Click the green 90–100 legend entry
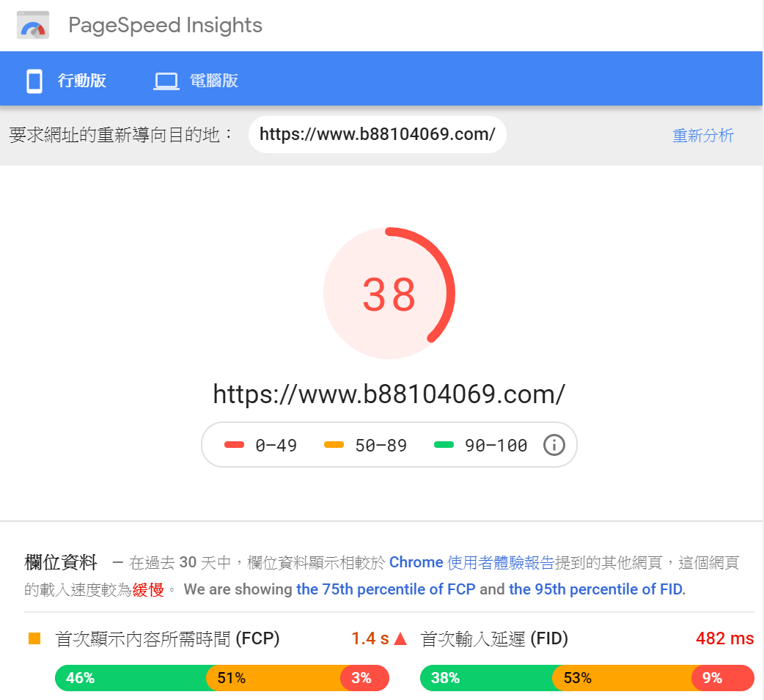Viewport: 764px width, 700px height. (480, 445)
